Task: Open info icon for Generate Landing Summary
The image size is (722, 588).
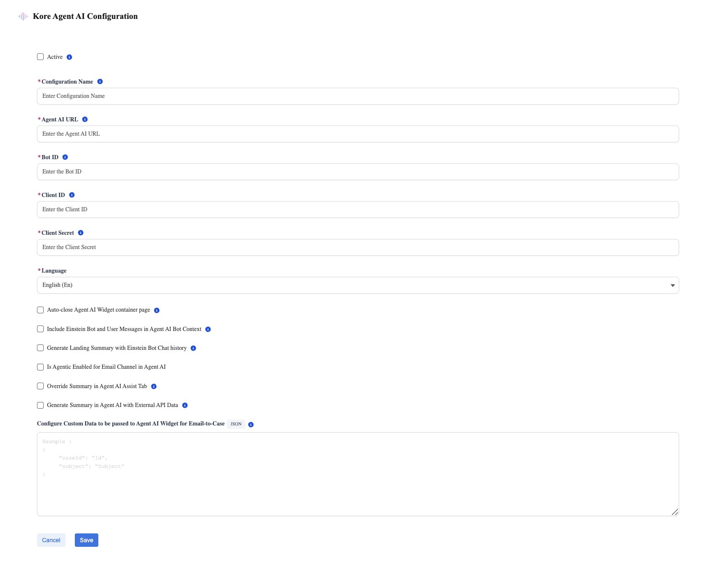Action: click(193, 348)
